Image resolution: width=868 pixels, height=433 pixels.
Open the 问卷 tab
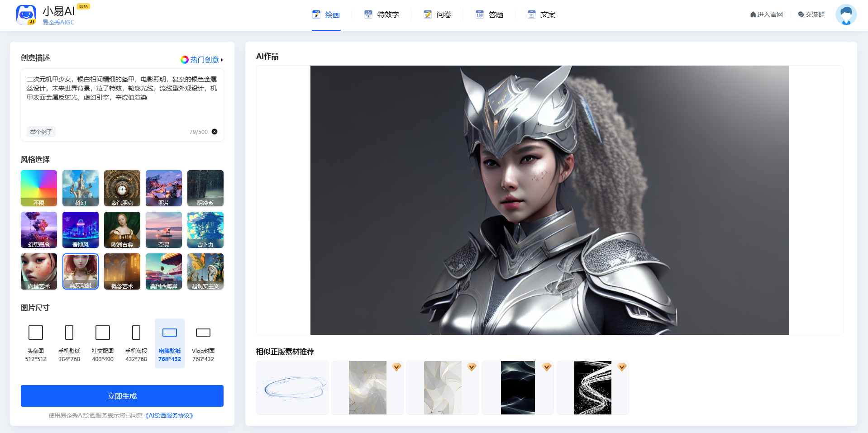(438, 14)
